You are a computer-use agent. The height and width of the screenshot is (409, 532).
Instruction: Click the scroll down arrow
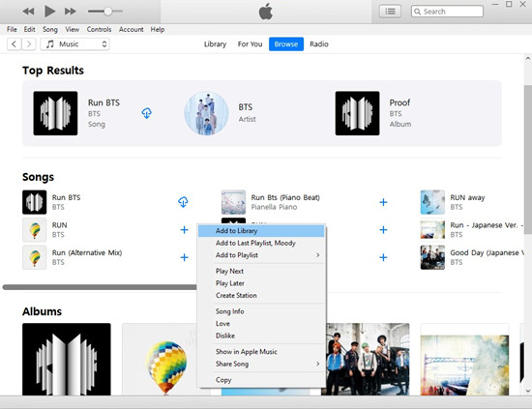528,391
